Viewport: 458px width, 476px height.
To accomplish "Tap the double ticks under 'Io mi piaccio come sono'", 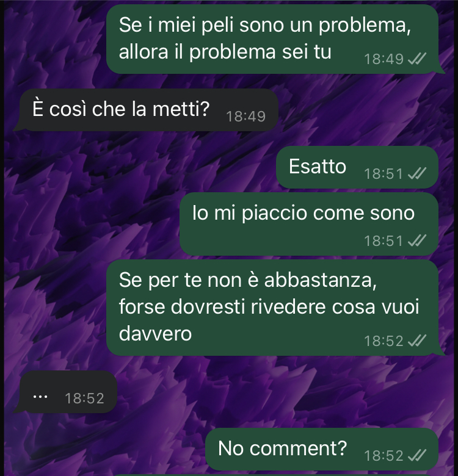I will click(417, 240).
